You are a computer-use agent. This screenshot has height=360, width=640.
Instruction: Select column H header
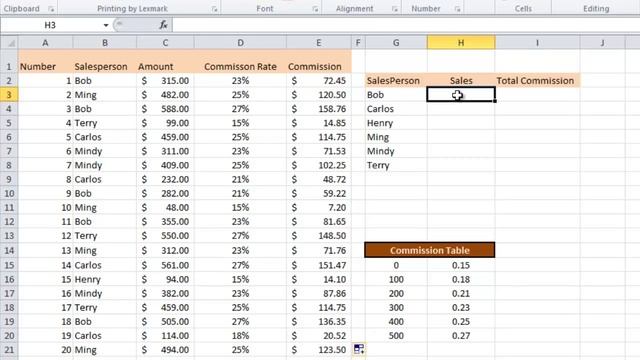tap(461, 42)
